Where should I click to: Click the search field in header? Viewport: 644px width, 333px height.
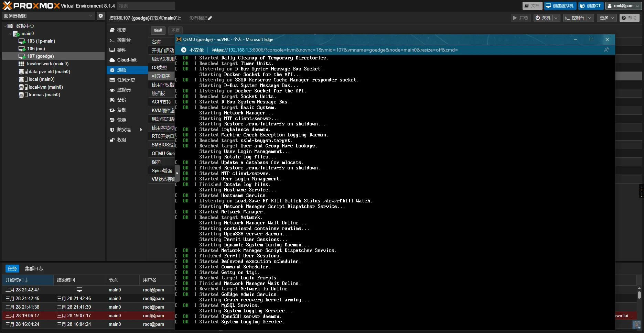(x=146, y=6)
